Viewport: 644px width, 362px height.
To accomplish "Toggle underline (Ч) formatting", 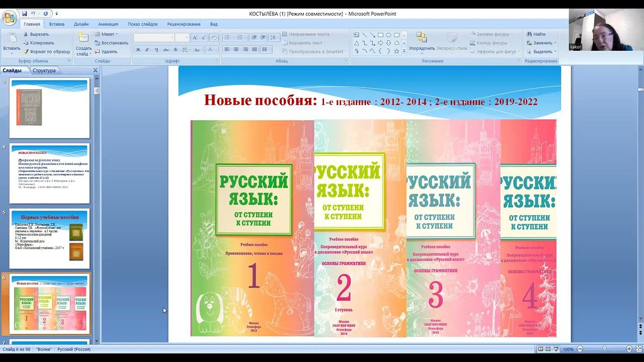I will tap(156, 50).
